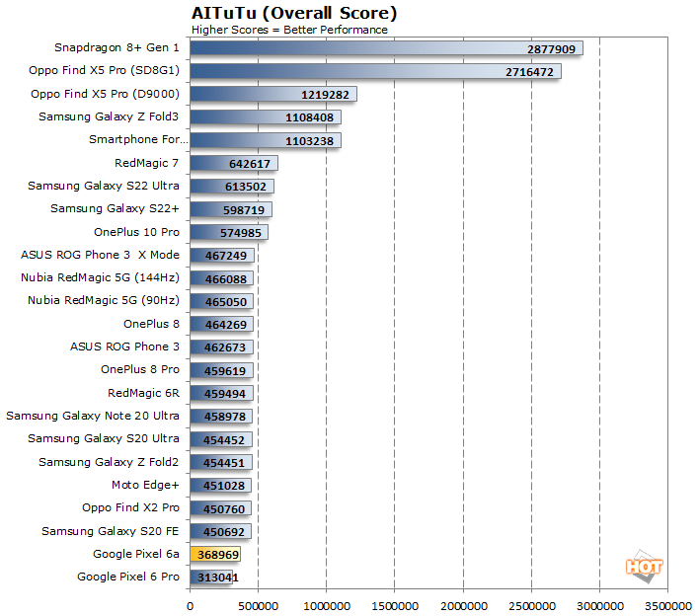Click the 2716472 bar value
This screenshot has height=616, width=699.
tap(529, 72)
